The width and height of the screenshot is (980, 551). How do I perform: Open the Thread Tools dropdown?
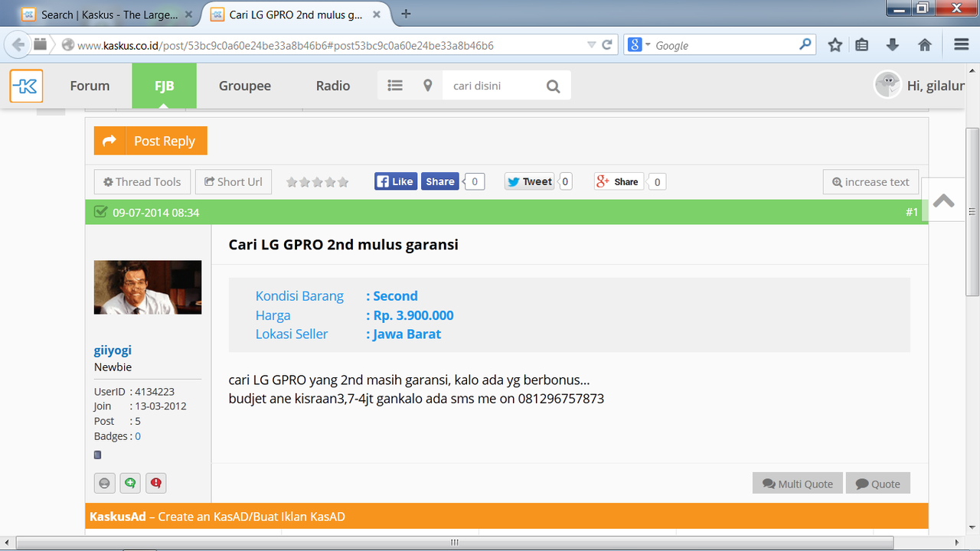click(x=142, y=182)
